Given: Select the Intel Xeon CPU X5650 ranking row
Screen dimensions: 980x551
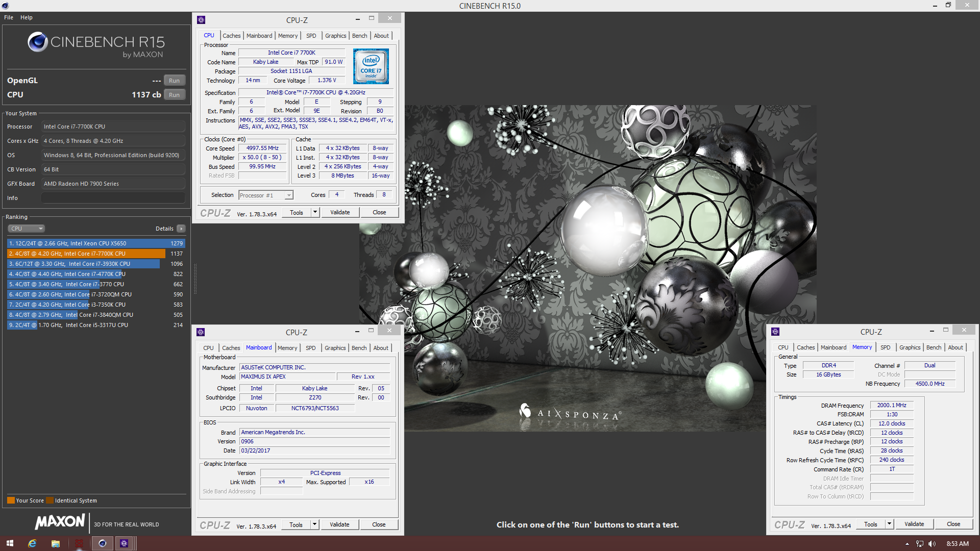Looking at the screenshot, I should point(96,243).
